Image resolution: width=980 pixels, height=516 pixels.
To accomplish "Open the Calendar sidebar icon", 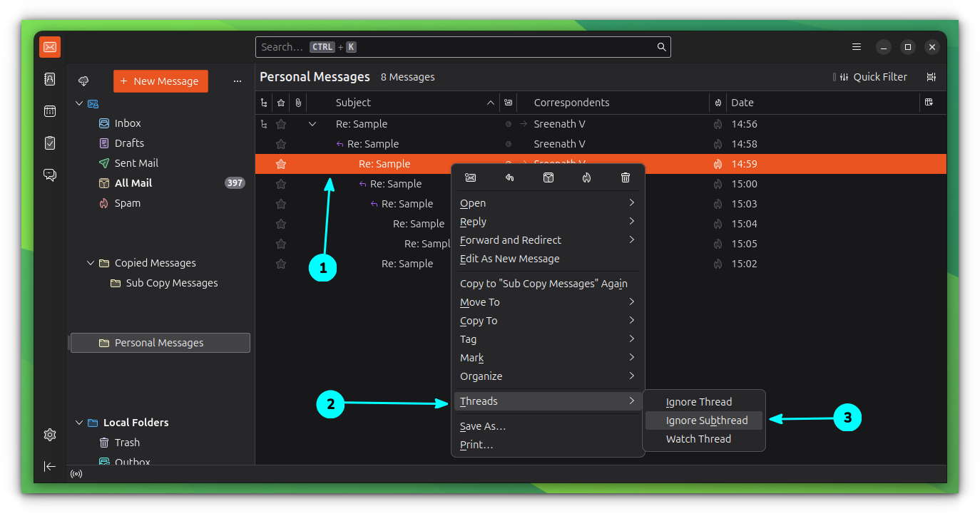I will (50, 111).
